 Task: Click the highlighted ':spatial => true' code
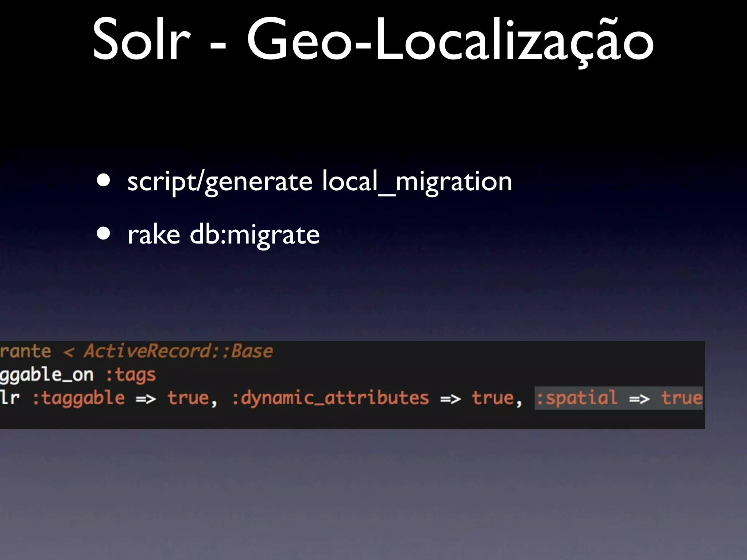tap(619, 398)
